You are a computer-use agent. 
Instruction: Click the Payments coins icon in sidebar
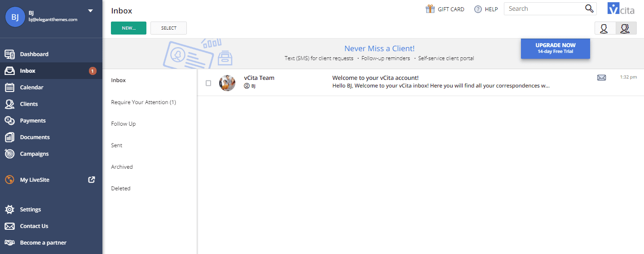(x=9, y=121)
